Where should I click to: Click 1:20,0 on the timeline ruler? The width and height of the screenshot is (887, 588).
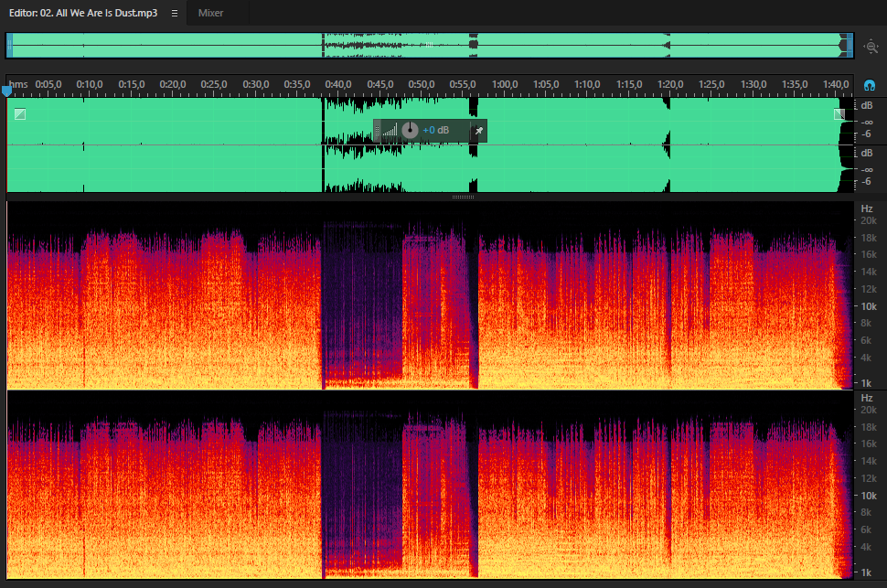[x=670, y=84]
